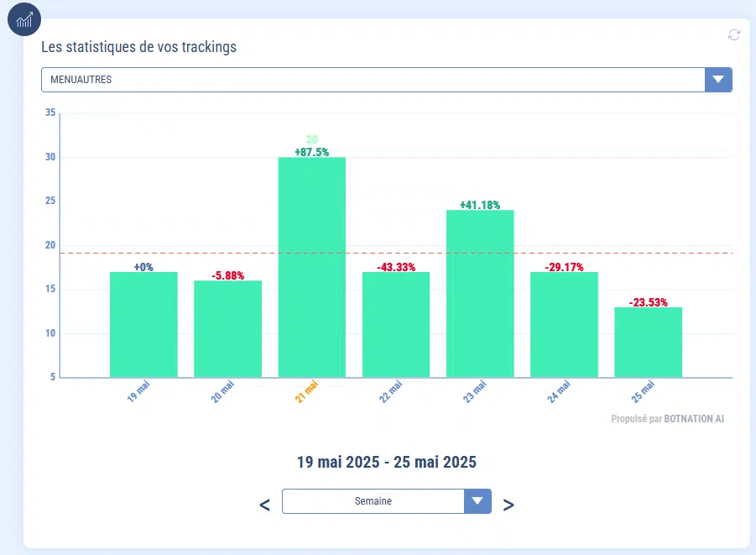756x555 pixels.
Task: Click the +87.5% label above bar
Action: (x=311, y=152)
